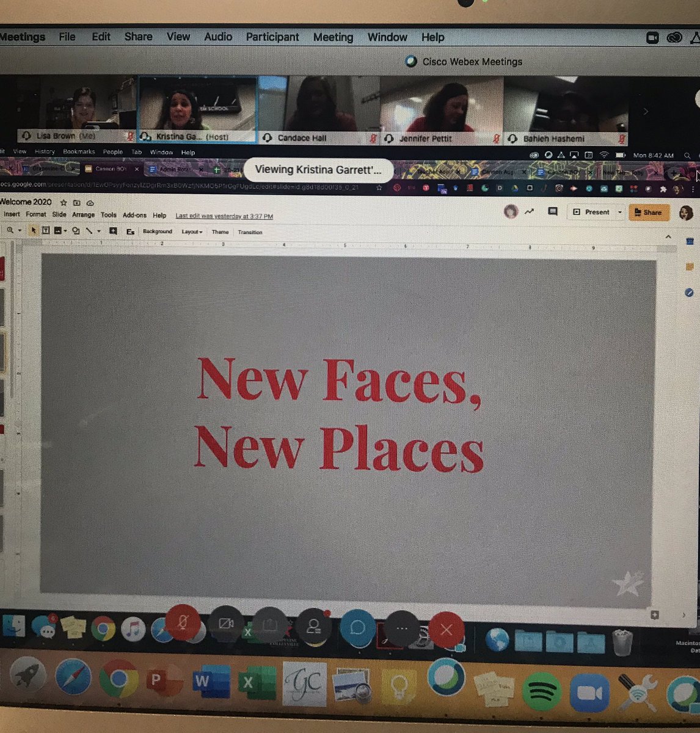700x733 pixels.
Task: Open the Webex View menu
Action: [x=178, y=37]
